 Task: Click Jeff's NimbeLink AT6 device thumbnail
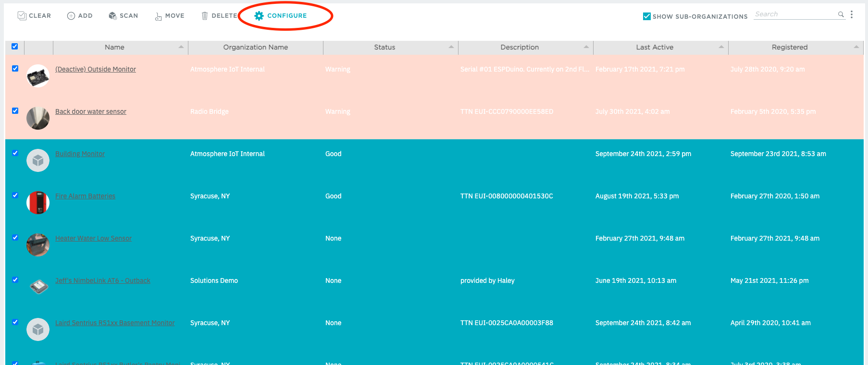pyautogui.click(x=38, y=287)
